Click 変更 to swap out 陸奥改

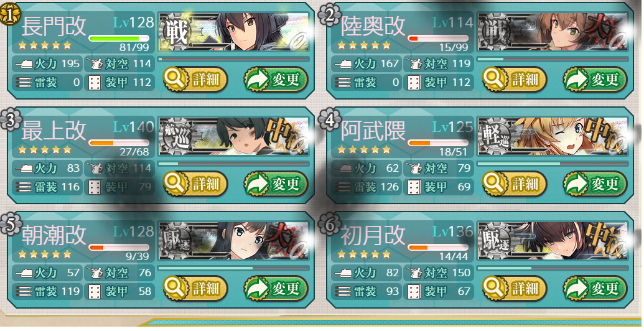click(x=595, y=79)
